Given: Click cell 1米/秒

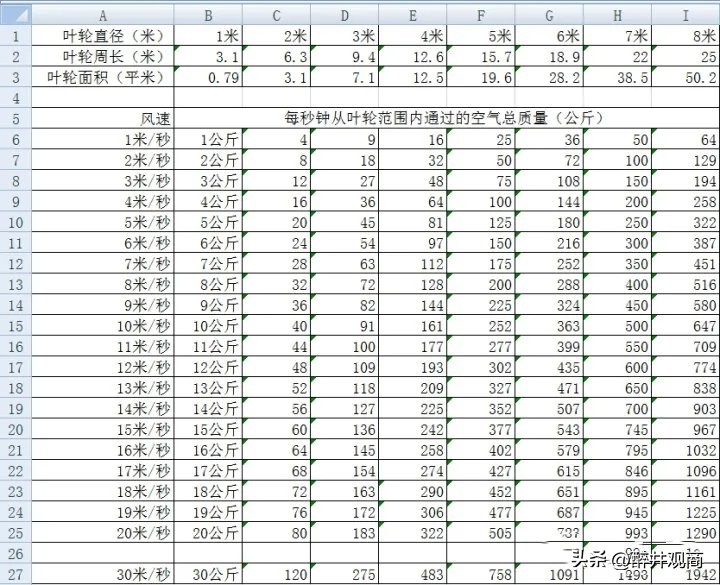Looking at the screenshot, I should (103, 140).
